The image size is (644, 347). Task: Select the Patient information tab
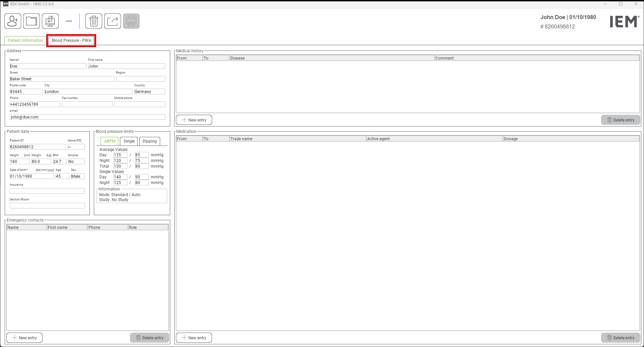coord(25,40)
